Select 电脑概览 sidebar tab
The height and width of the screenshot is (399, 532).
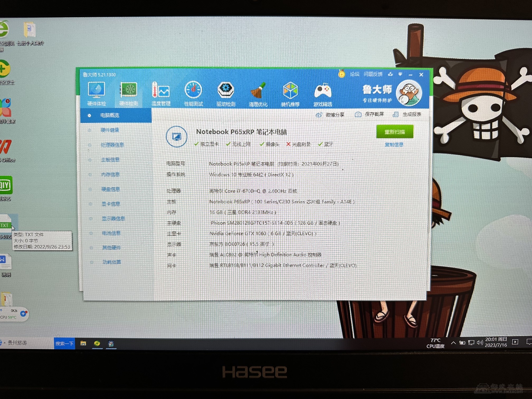pos(116,115)
